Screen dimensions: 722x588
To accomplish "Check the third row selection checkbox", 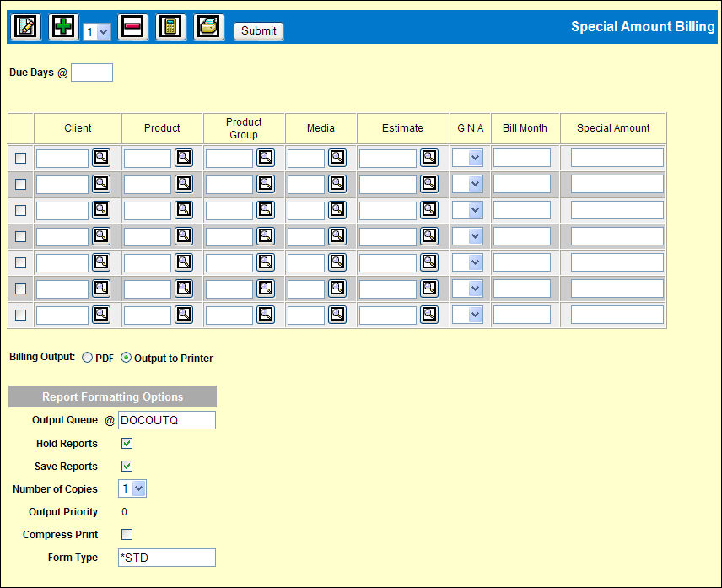I will tap(21, 210).
